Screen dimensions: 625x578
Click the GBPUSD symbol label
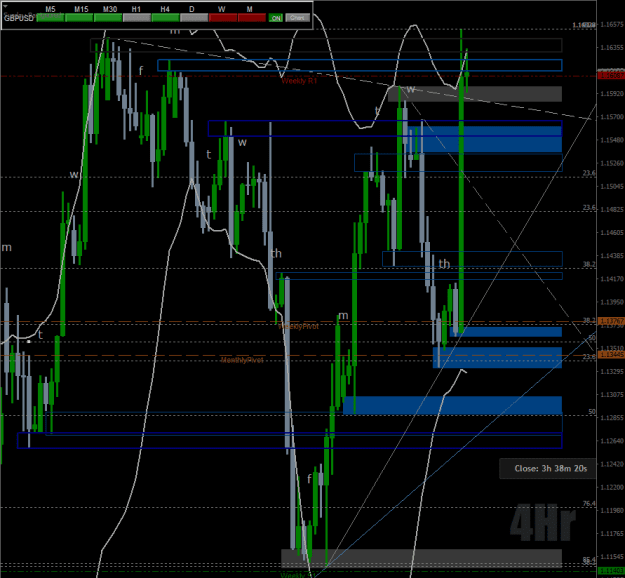[19, 18]
